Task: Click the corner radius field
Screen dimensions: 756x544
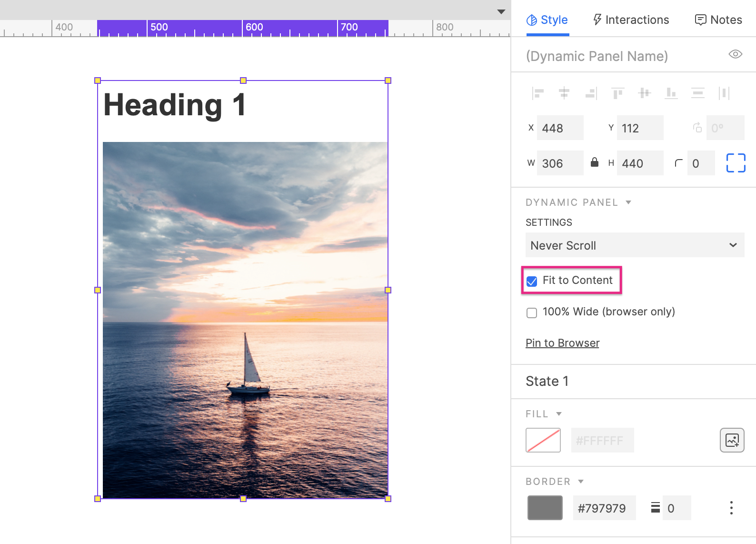Action: tap(701, 163)
